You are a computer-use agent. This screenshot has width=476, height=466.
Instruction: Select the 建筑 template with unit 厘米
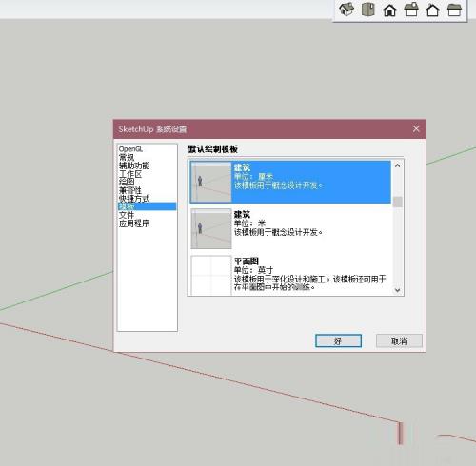tap(290, 182)
